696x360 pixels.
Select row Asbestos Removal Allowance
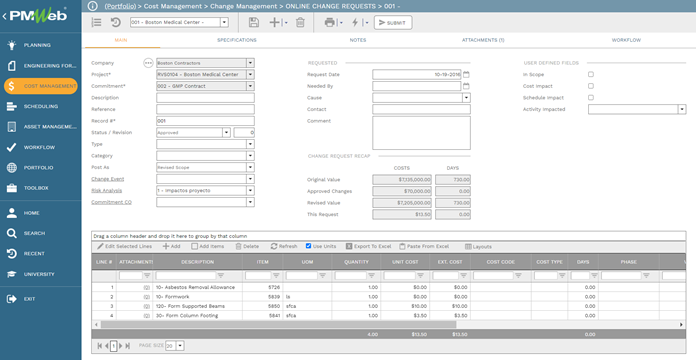(x=388, y=287)
